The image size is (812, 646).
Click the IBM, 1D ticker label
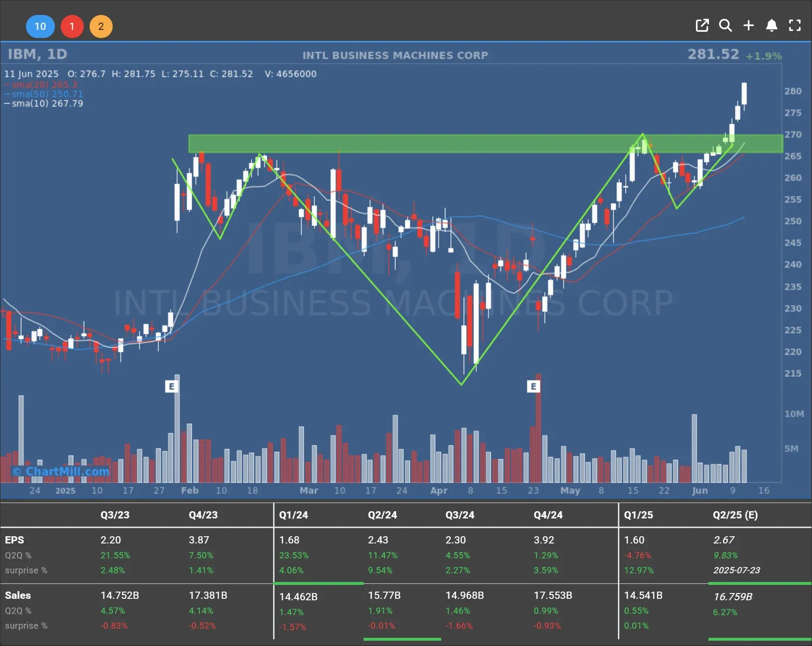[x=38, y=54]
